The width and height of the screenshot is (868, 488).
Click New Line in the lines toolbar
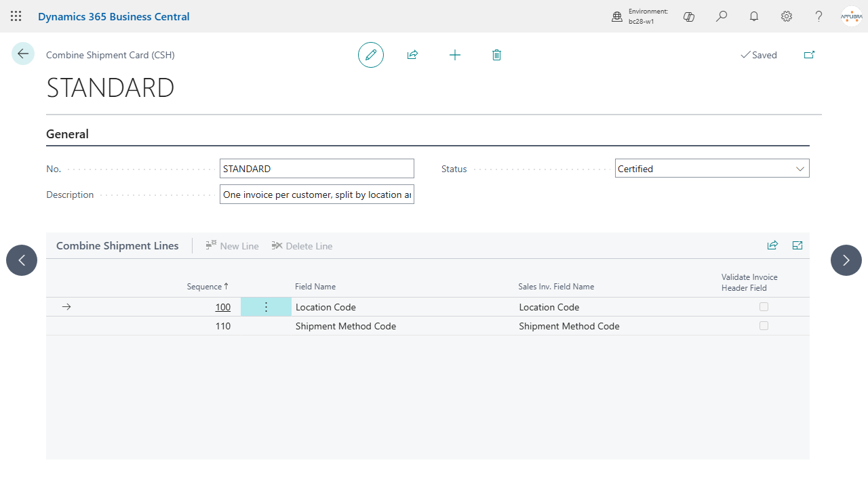232,246
